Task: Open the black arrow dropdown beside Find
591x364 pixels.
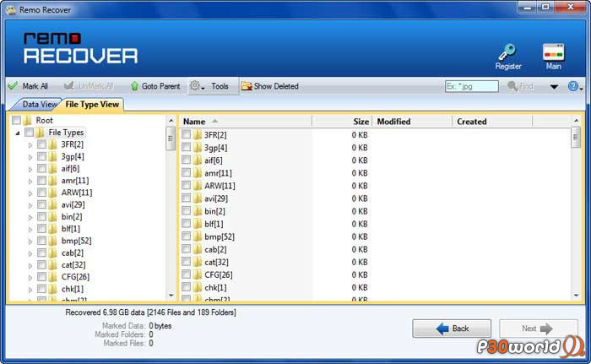Action: [554, 87]
